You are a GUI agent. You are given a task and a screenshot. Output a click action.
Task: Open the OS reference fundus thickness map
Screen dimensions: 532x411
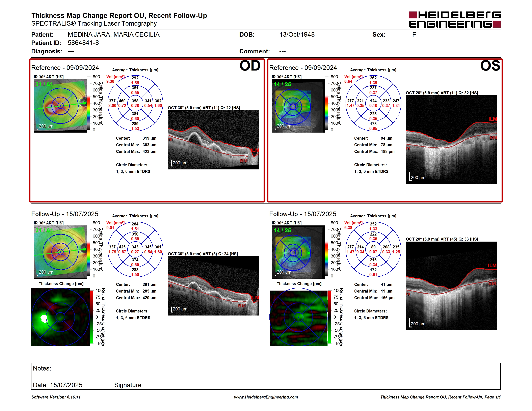[x=298, y=106]
